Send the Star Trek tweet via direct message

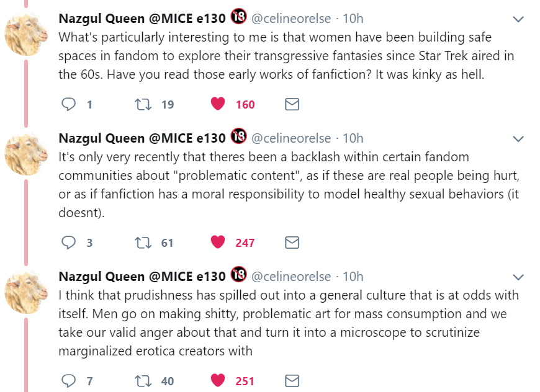coord(292,104)
